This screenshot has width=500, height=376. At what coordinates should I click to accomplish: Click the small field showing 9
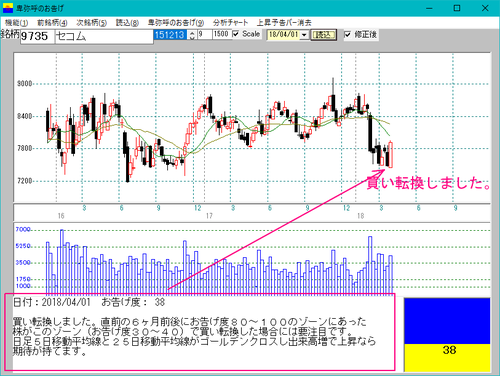(x=204, y=34)
